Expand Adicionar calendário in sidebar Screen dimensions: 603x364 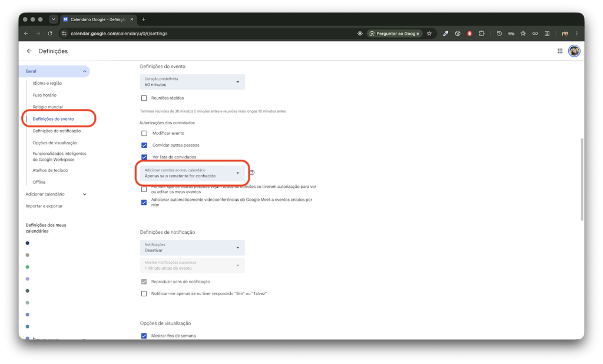(85, 194)
